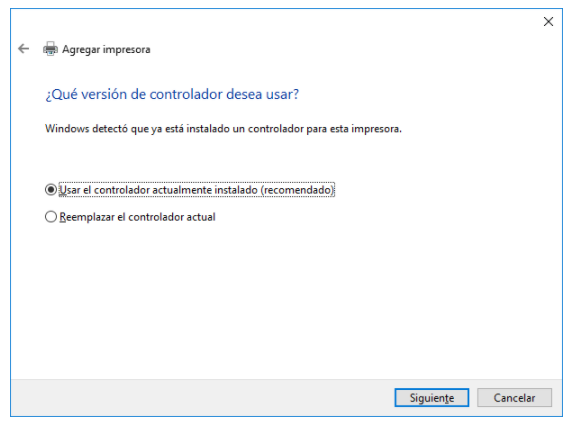
Task: Close the Agregar impresora dialog
Action: [x=548, y=22]
